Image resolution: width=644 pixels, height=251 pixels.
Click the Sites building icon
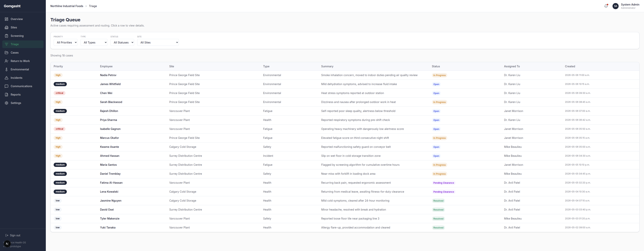click(6, 27)
